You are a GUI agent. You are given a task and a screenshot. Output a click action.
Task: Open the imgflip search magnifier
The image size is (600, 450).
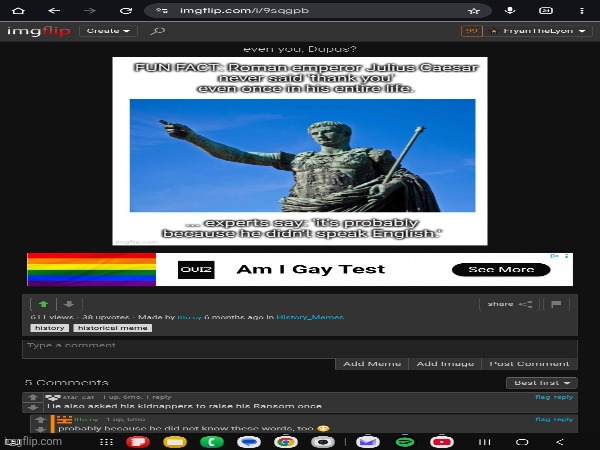point(158,31)
